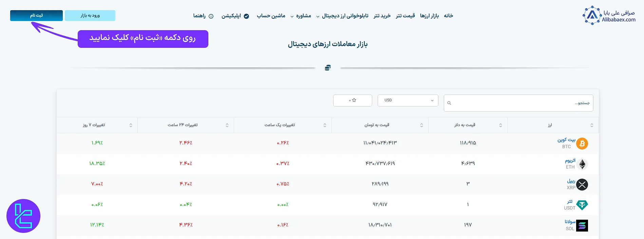This screenshot has height=239, width=644.
Task: Click the ورود به بازار button
Action: click(90, 16)
